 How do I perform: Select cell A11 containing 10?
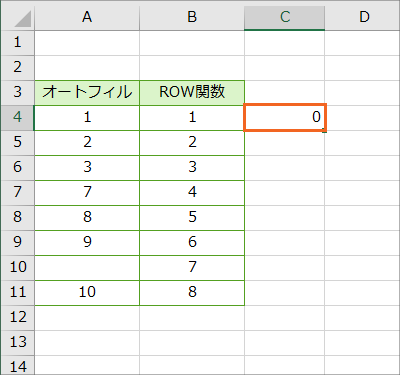(x=87, y=293)
